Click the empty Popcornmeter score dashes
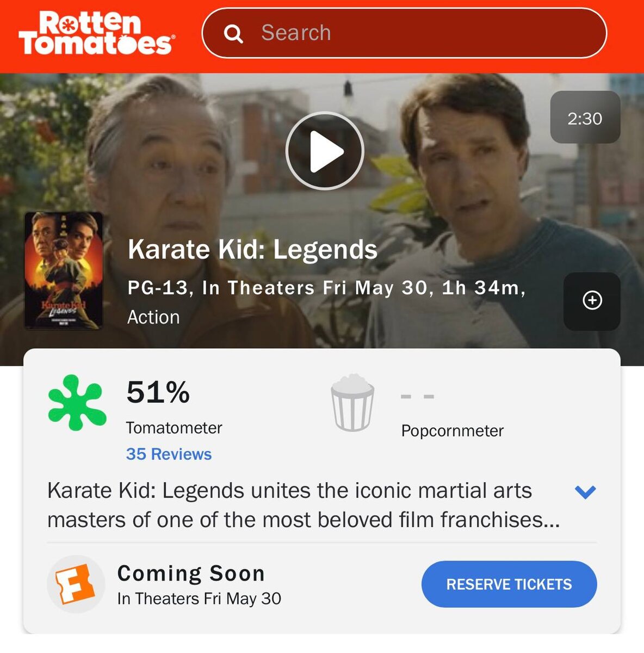The height and width of the screenshot is (653, 644). 417,396
